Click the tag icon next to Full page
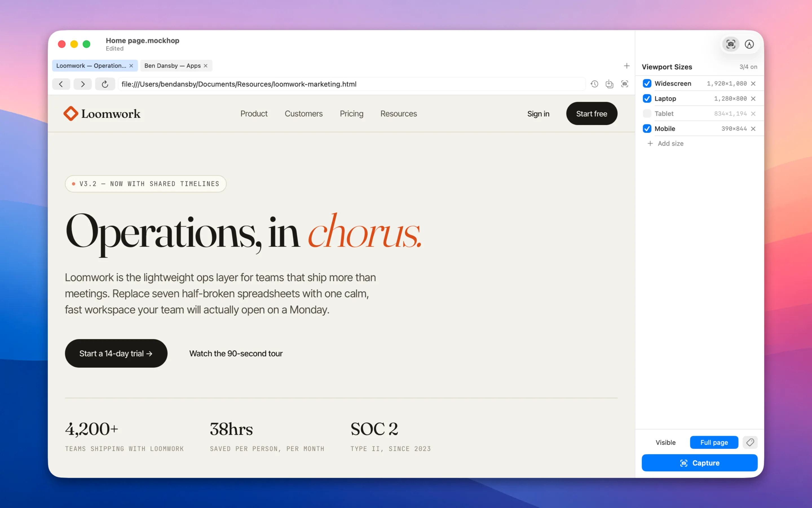 (x=750, y=443)
